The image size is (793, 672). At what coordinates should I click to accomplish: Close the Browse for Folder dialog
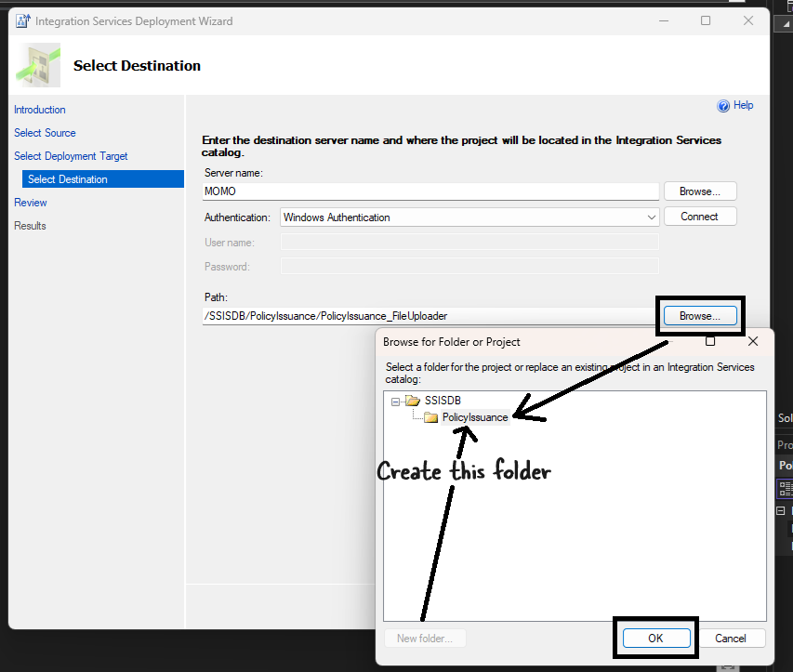point(753,341)
